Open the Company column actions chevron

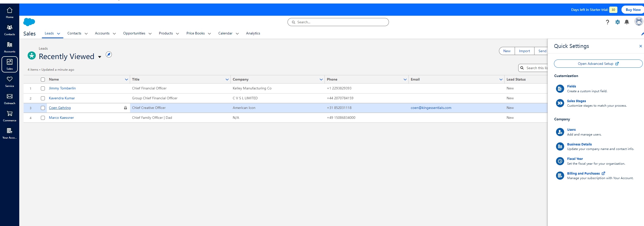coord(321,80)
